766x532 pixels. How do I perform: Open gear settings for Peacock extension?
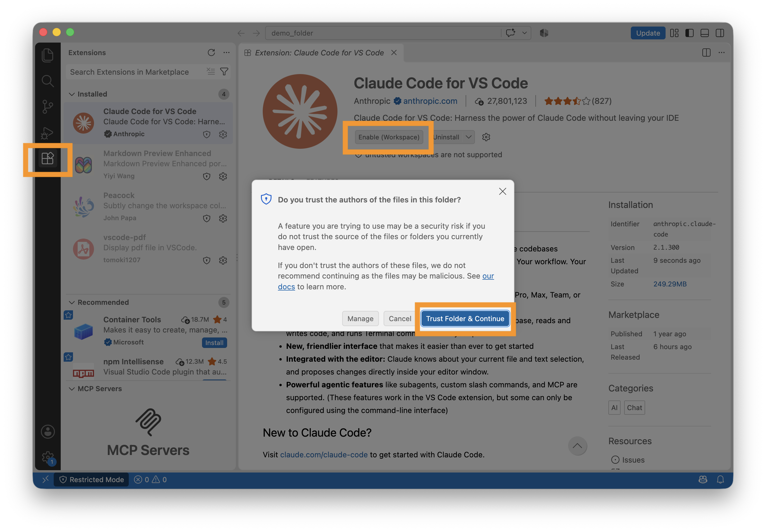[223, 218]
